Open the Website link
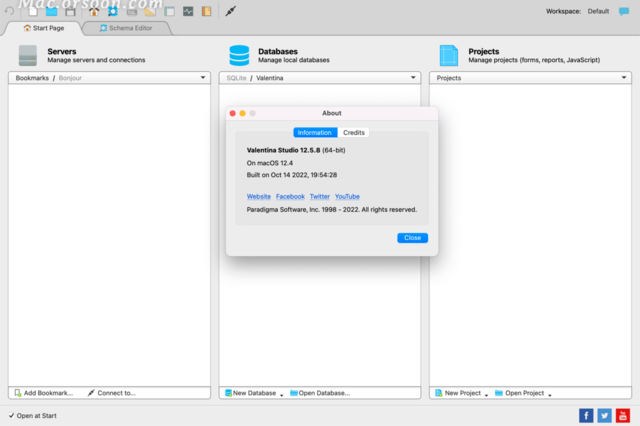640x426 pixels. pyautogui.click(x=259, y=196)
